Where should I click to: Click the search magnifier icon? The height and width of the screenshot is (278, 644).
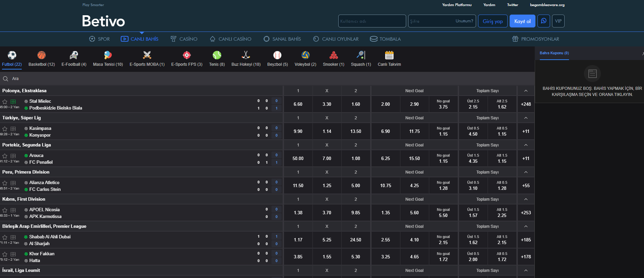5,79
